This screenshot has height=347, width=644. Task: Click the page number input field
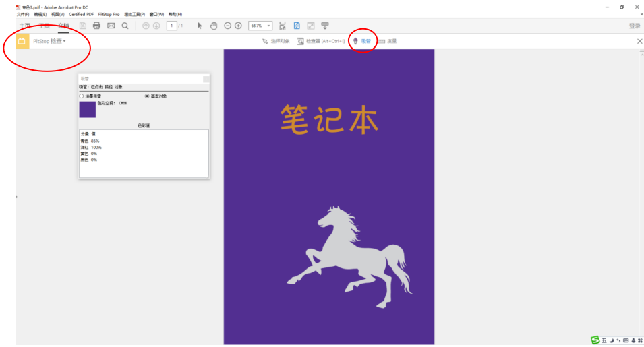click(171, 26)
